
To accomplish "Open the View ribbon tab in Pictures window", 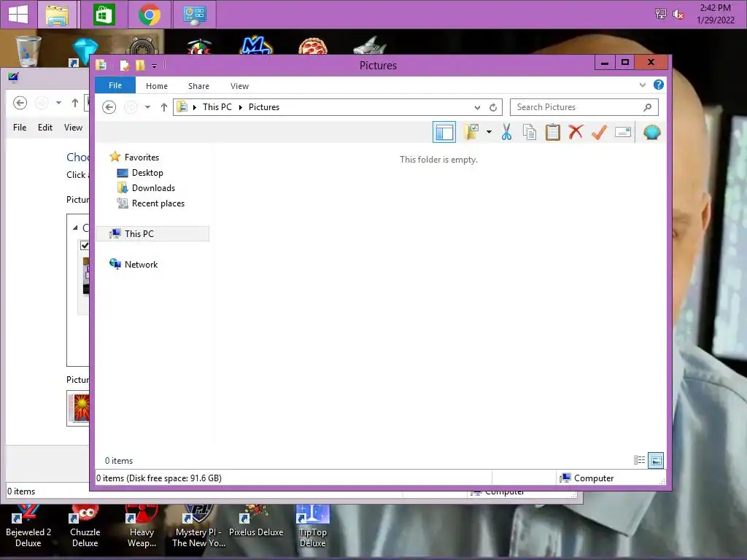I will [x=239, y=86].
